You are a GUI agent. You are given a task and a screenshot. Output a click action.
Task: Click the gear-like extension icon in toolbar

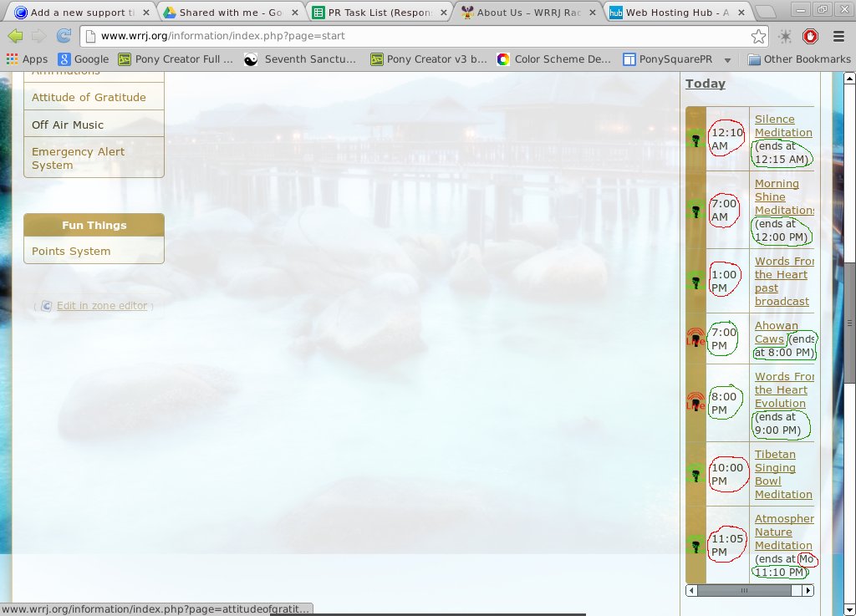point(784,37)
